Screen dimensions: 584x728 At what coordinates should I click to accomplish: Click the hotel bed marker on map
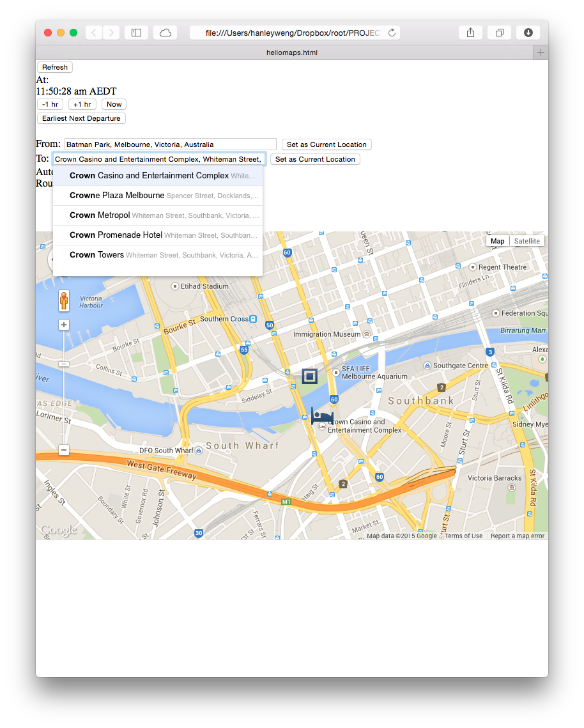coord(321,415)
